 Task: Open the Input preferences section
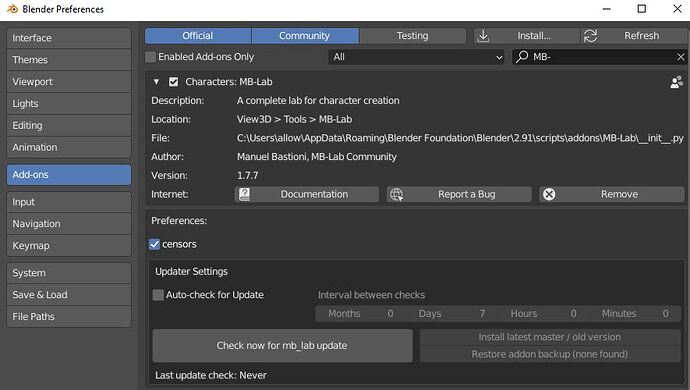[x=69, y=202]
